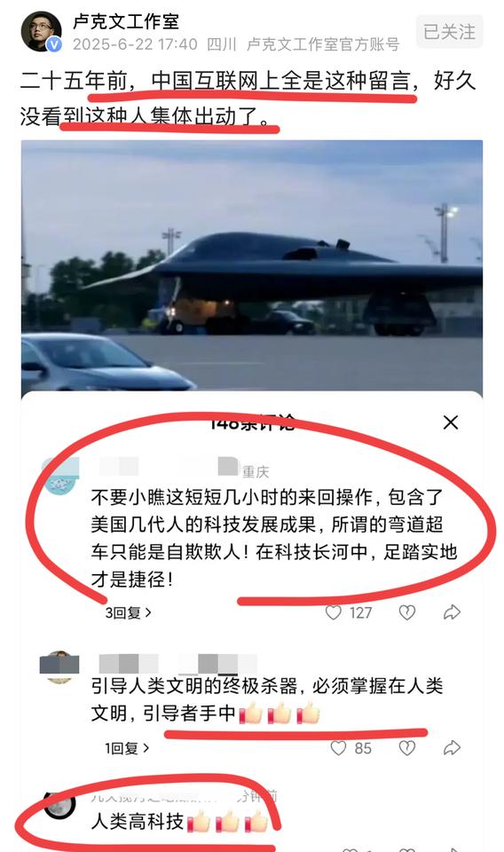Dislike the 127-likes comment
504x852 pixels.
407,613
